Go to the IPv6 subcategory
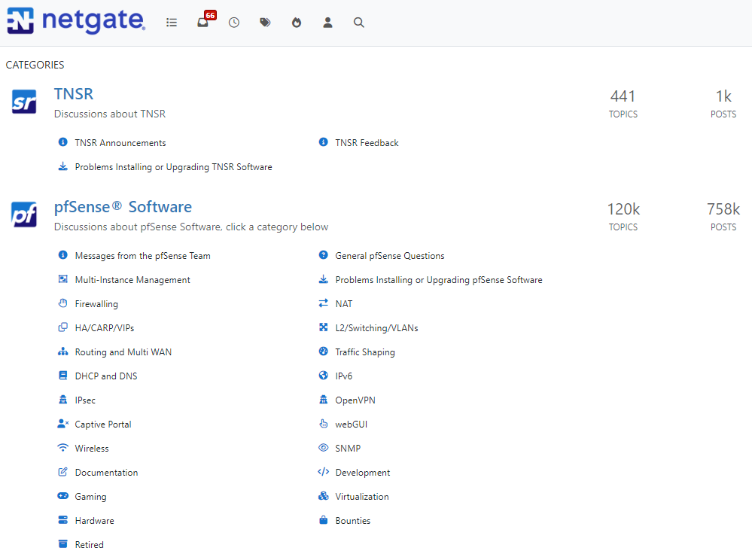The image size is (752, 560). pyautogui.click(x=344, y=376)
